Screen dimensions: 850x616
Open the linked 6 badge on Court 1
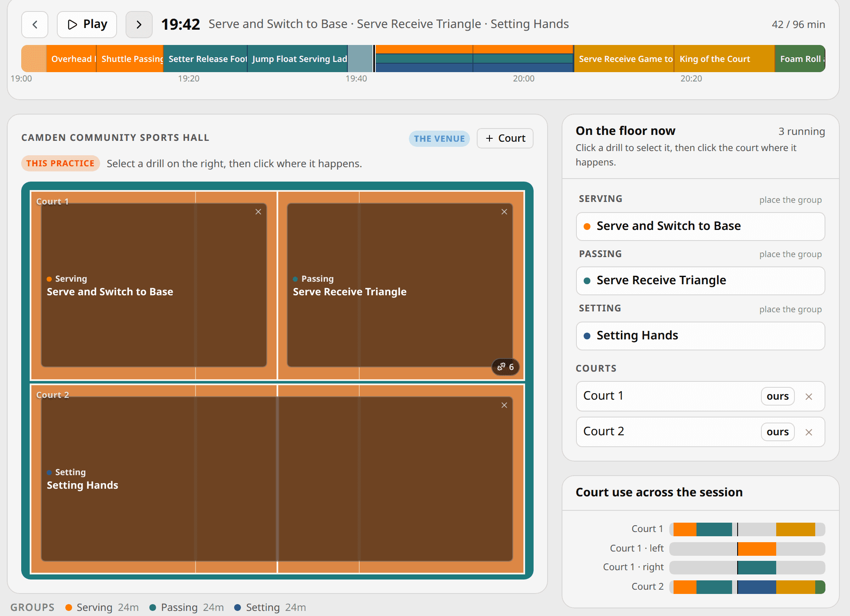505,367
